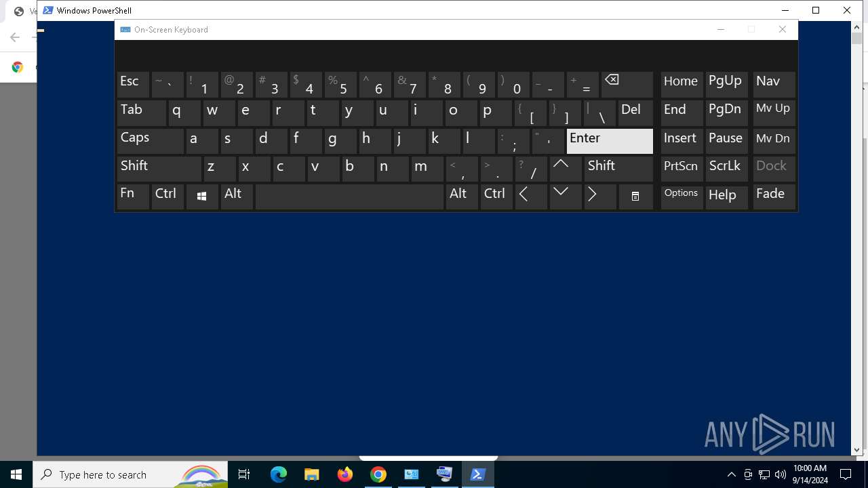Tap the Home key
This screenshot has width=868, height=488.
pos(682,85)
